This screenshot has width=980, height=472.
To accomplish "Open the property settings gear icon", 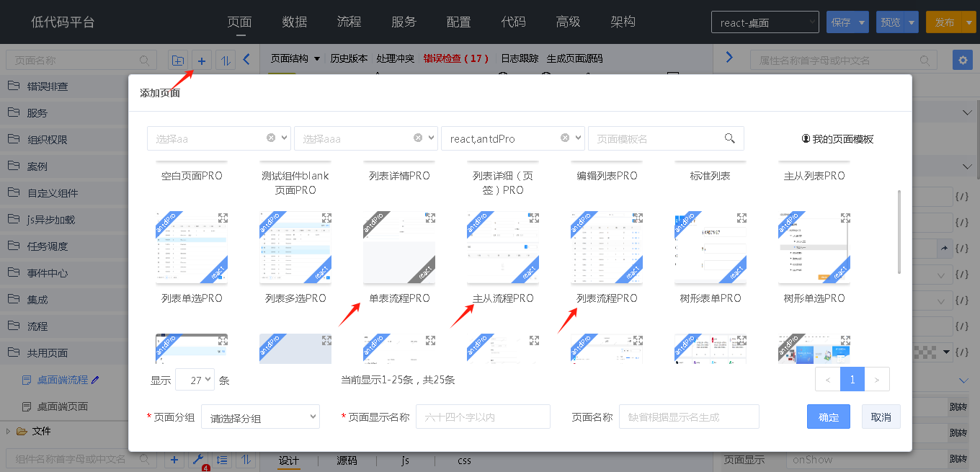I will click(963, 60).
